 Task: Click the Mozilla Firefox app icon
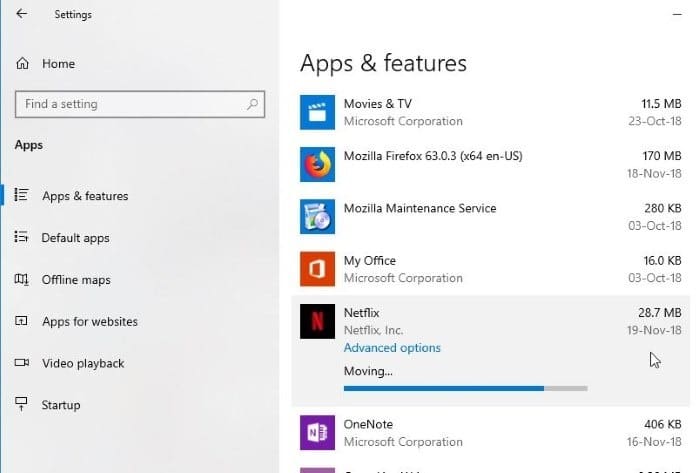click(317, 164)
